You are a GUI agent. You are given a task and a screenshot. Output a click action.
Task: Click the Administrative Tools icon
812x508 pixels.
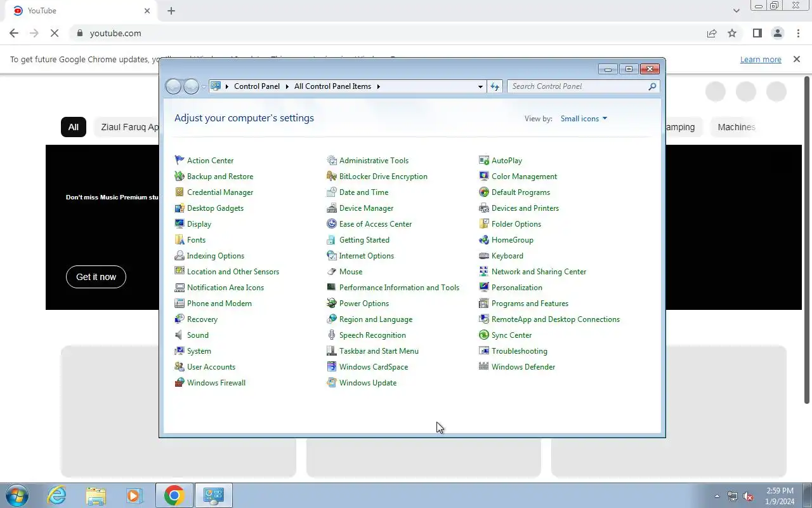[332, 161]
